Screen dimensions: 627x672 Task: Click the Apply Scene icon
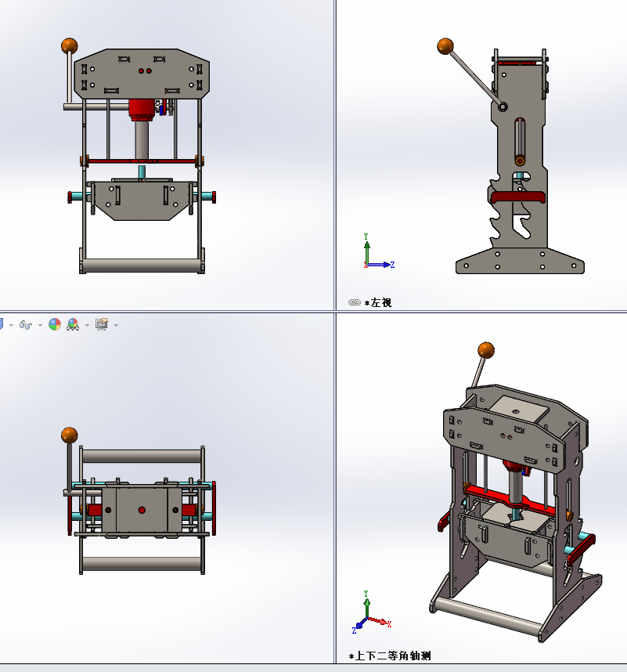(73, 324)
